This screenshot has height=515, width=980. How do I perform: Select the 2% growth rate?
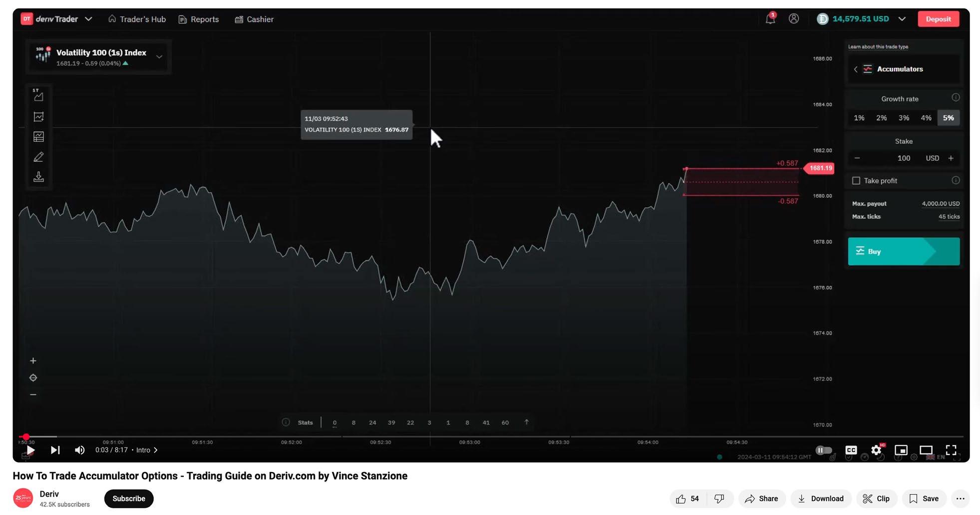coord(882,118)
